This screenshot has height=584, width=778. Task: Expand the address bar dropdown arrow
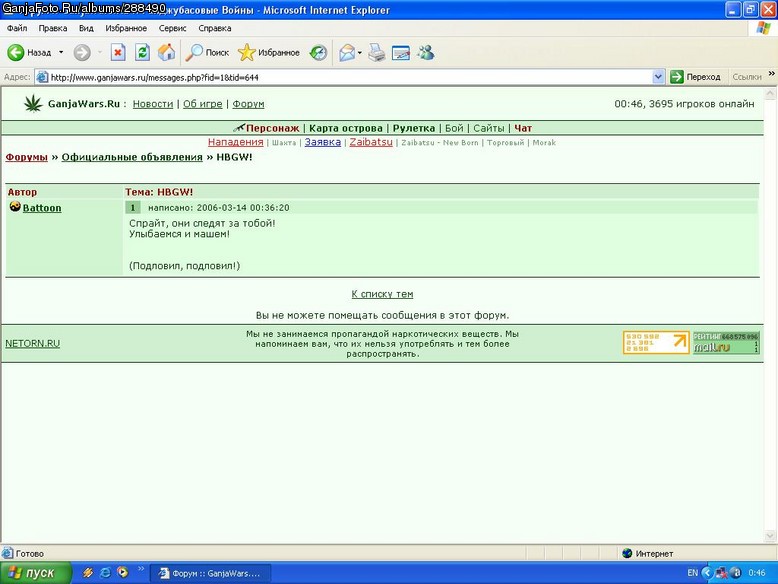[x=658, y=77]
